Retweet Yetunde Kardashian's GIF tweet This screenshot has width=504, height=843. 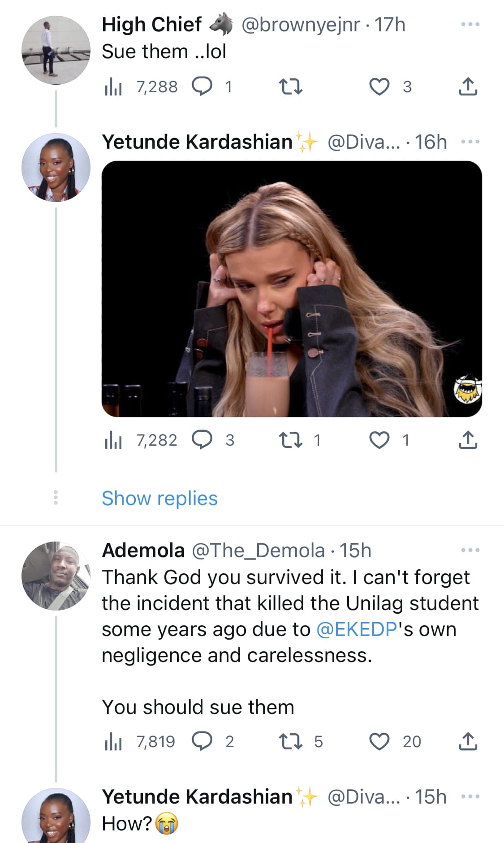pos(290,440)
